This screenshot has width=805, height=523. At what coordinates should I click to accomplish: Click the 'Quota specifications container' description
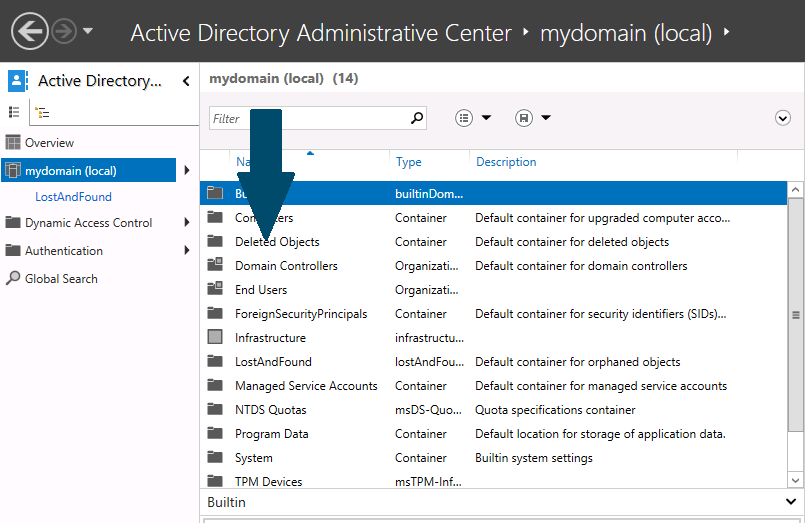click(x=555, y=410)
